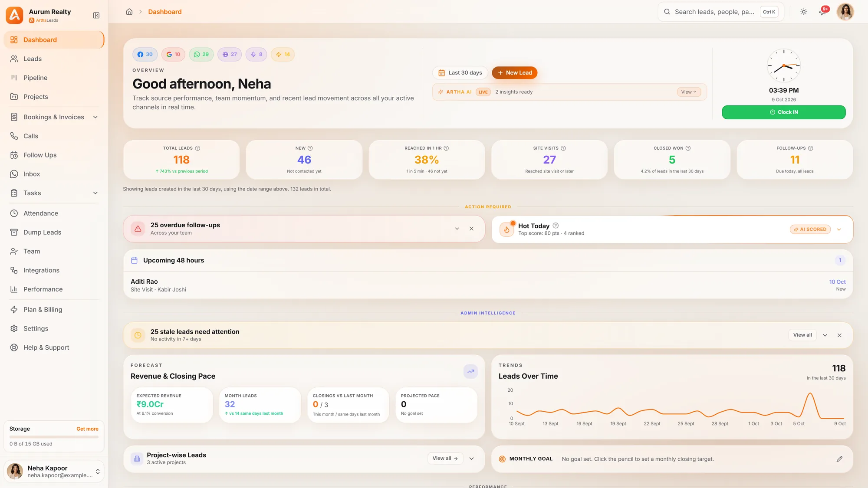This screenshot has width=868, height=488.
Task: Show Hot Today help icon
Action: pyautogui.click(x=556, y=226)
